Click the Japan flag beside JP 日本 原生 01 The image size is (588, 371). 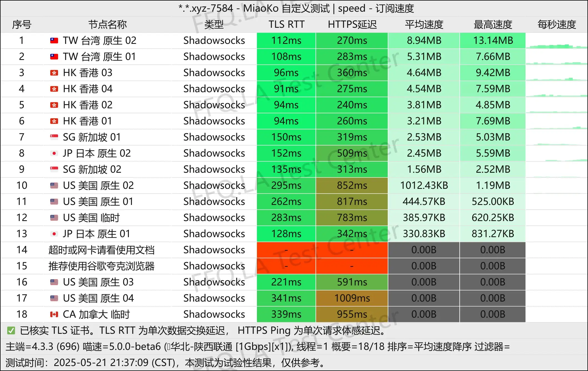click(54, 234)
